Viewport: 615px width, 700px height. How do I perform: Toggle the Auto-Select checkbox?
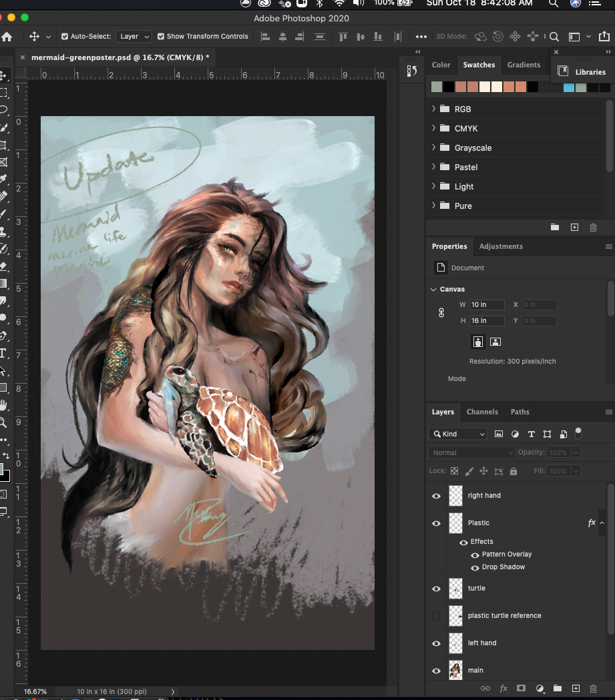pyautogui.click(x=65, y=37)
